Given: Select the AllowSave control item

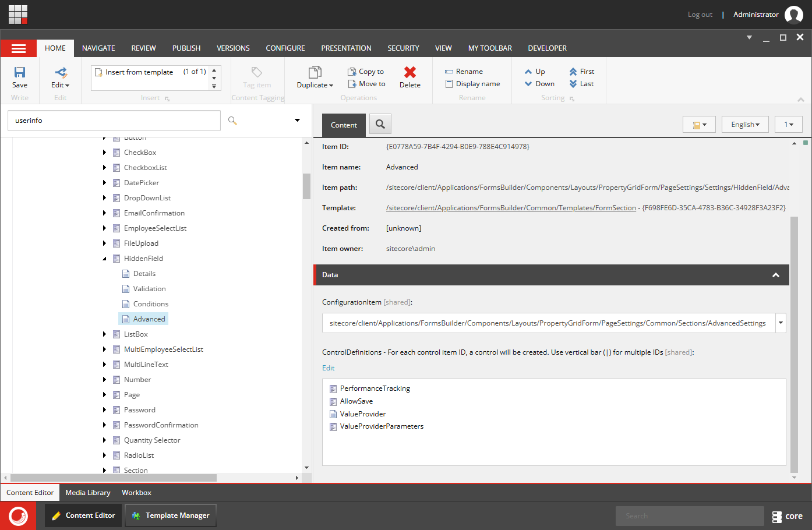Looking at the screenshot, I should pos(351,401).
